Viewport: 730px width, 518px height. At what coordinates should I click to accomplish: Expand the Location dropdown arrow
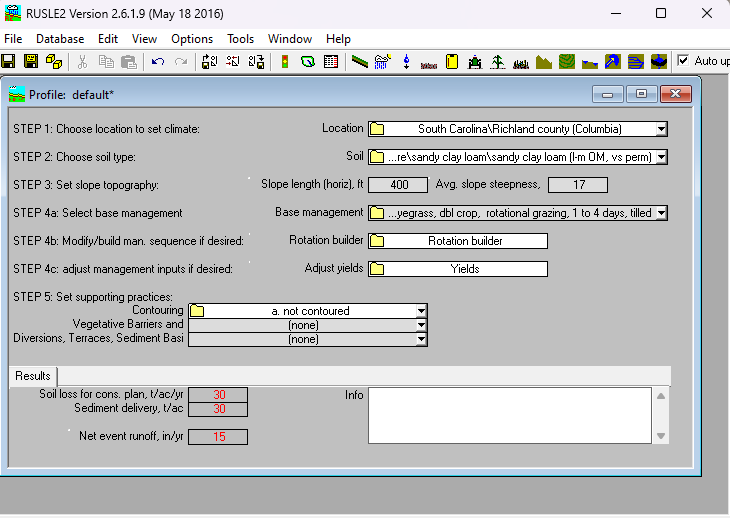tap(661, 129)
